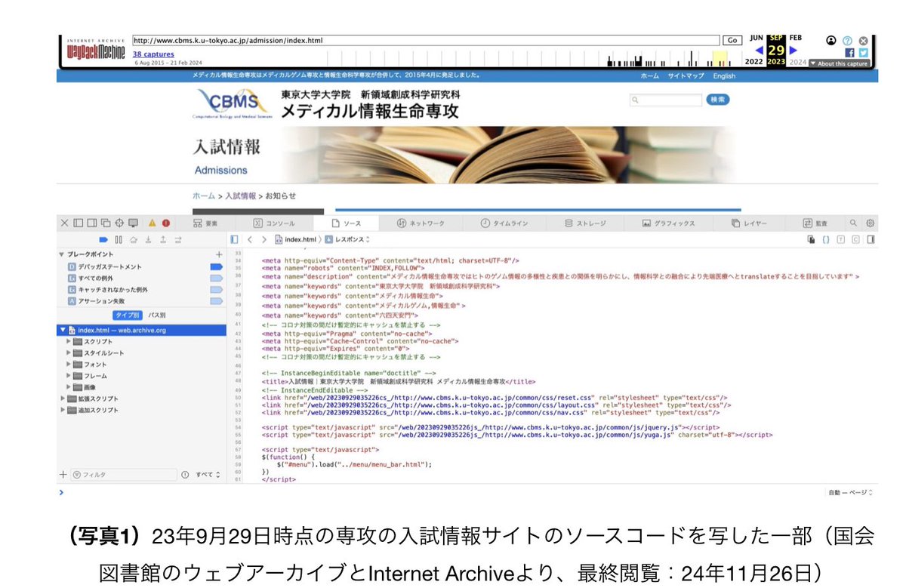
Task: Open the 要素 (Elements) tab
Action: pos(205,223)
